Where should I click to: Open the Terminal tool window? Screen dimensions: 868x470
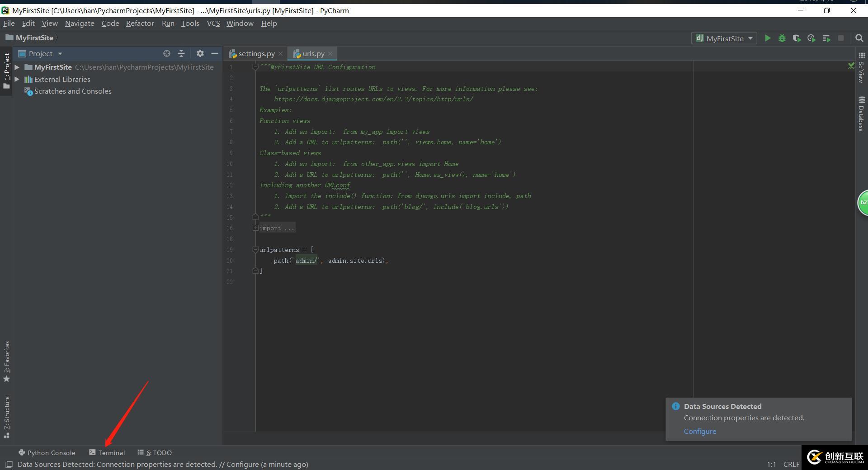tap(107, 453)
